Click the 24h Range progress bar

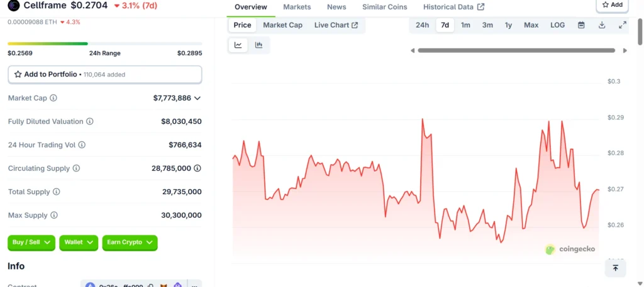[x=105, y=43]
